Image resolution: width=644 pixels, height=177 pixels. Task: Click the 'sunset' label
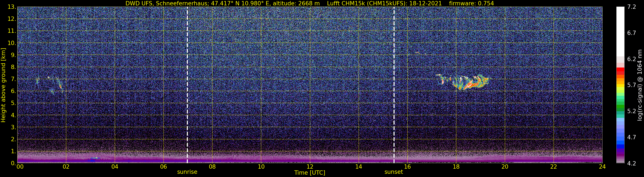pyautogui.click(x=394, y=172)
